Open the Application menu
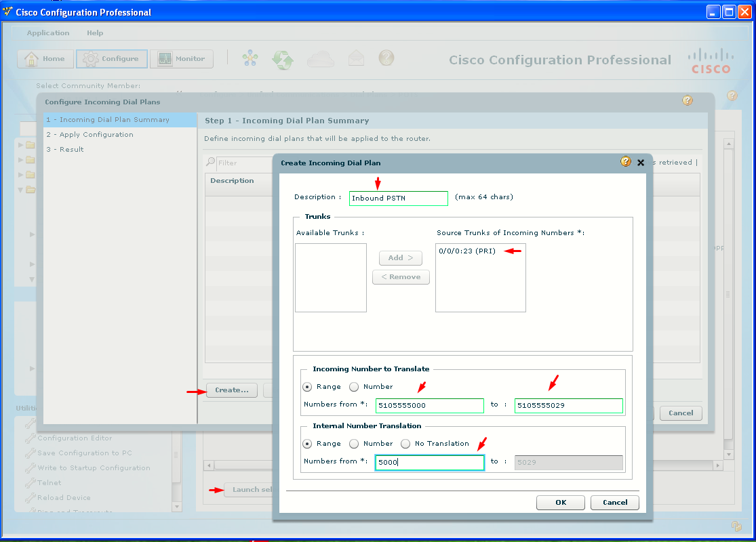Viewport: 756px width, 542px height. point(48,33)
